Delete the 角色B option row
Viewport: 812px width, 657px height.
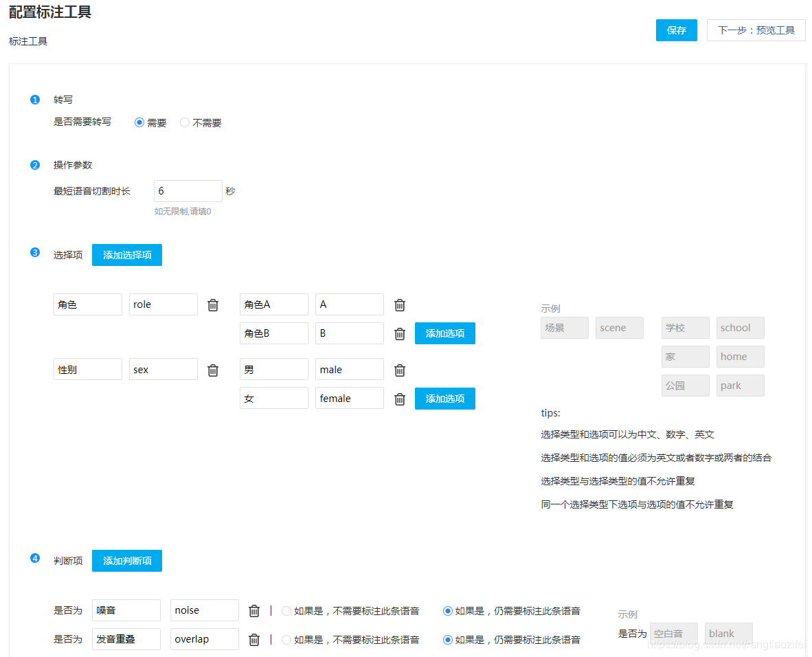pos(399,334)
